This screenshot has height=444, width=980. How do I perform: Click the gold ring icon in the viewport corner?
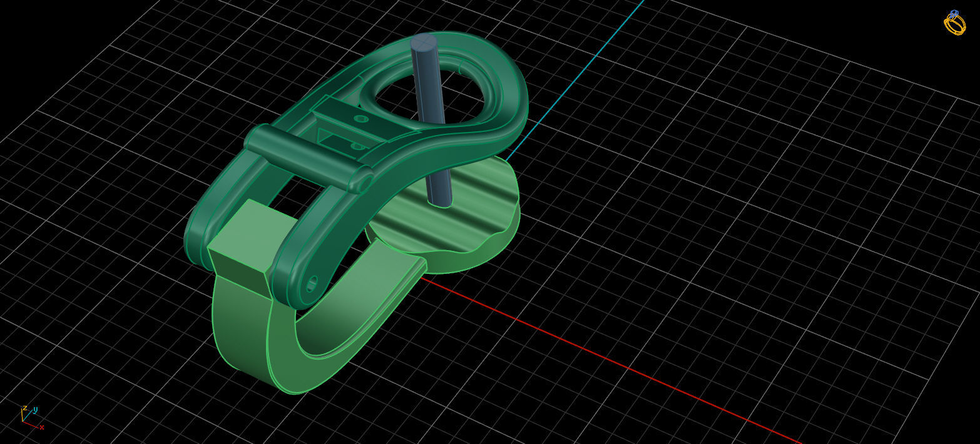point(955,23)
